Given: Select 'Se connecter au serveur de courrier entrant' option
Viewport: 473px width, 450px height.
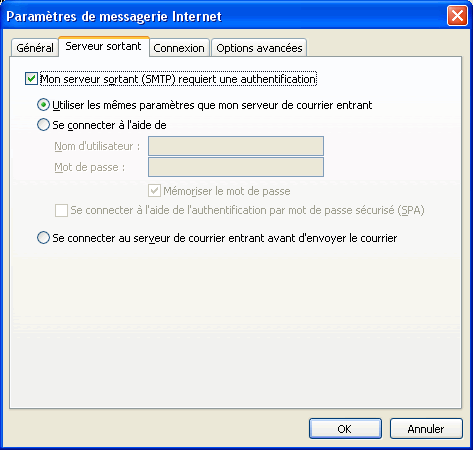Looking at the screenshot, I should pyautogui.click(x=43, y=238).
